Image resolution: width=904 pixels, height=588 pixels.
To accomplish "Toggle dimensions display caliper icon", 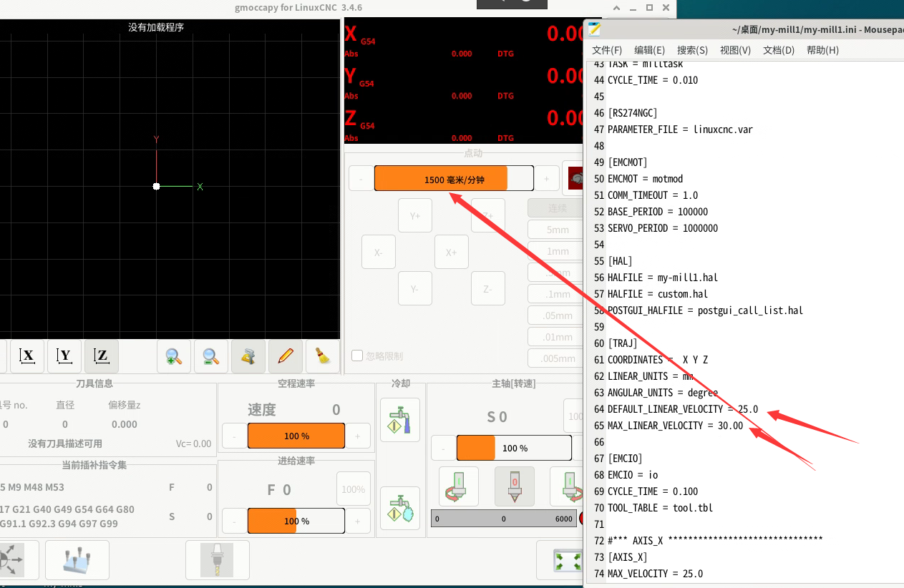I will (x=248, y=356).
